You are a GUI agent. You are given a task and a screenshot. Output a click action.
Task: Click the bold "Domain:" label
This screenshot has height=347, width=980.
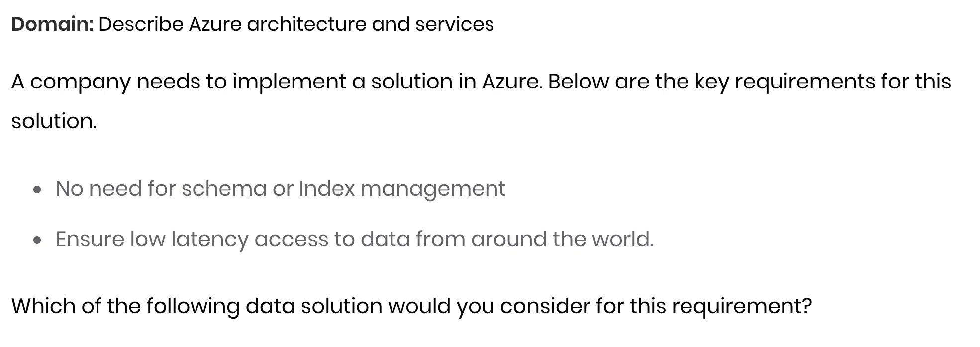(52, 24)
